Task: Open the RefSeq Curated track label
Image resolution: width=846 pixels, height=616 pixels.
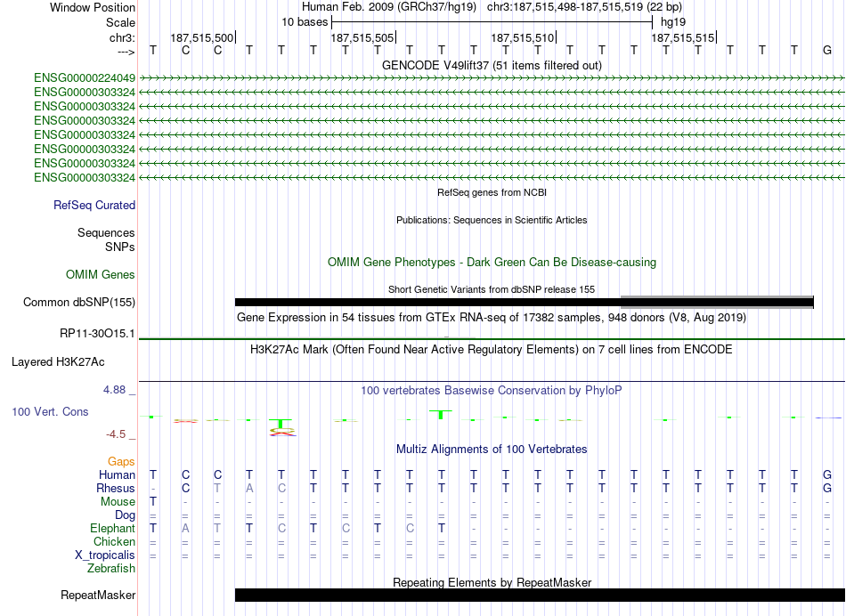Action: (94, 205)
